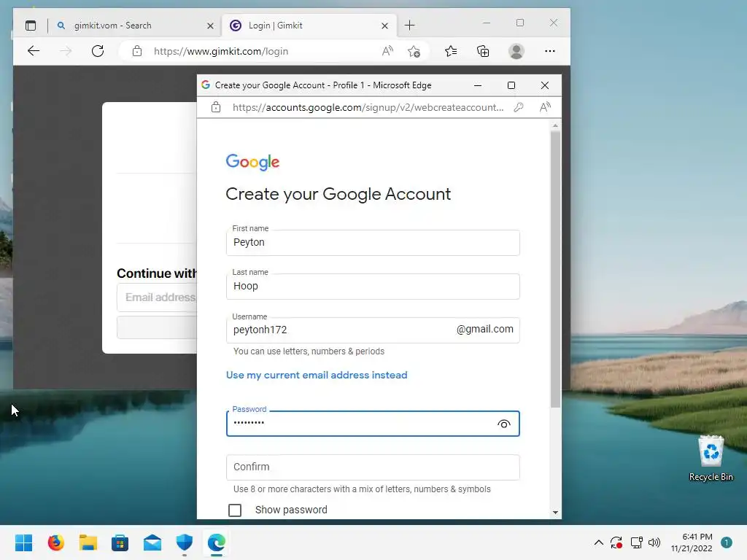This screenshot has height=560, width=747.
Task: Open Windows Security shield in taskbar
Action: coord(185,542)
